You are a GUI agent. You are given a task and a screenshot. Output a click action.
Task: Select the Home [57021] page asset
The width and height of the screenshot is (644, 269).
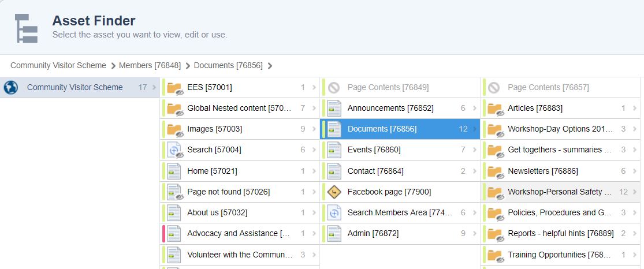coord(212,171)
